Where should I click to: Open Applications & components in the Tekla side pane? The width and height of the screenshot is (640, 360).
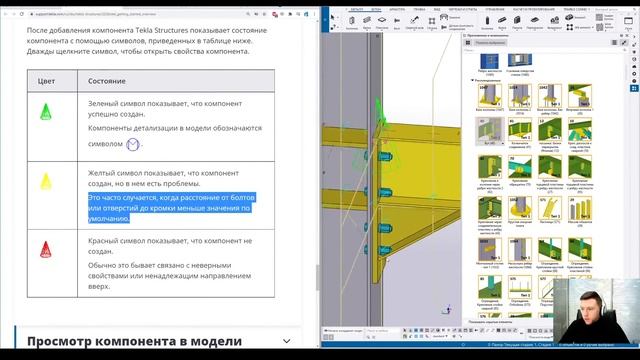[x=634, y=88]
